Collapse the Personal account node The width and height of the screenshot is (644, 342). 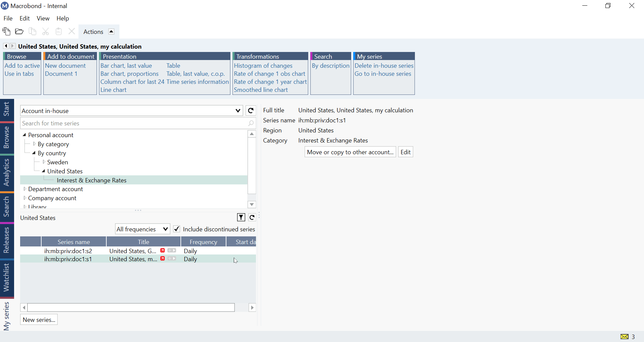[24, 135]
